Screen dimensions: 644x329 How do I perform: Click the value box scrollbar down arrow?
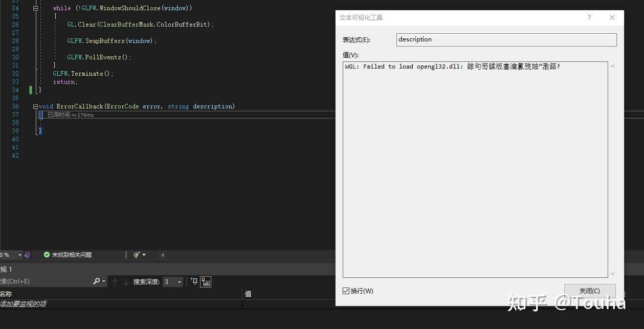[x=612, y=274]
